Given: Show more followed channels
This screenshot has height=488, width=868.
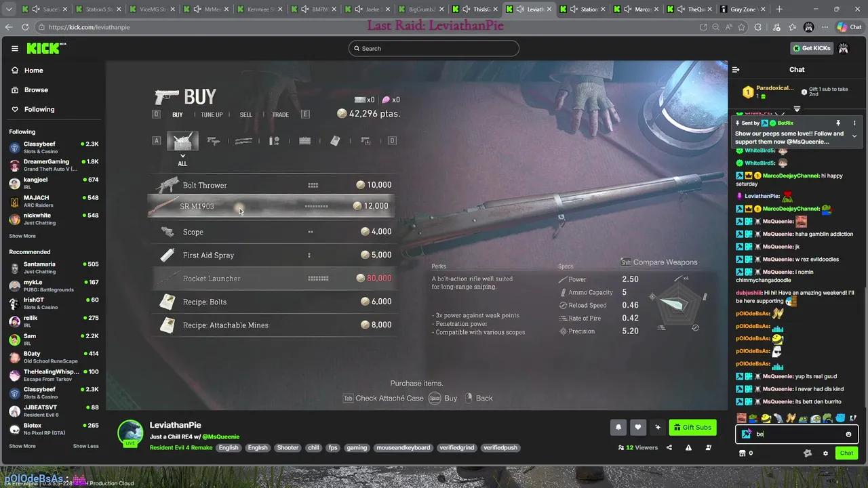Looking at the screenshot, I should click(22, 236).
